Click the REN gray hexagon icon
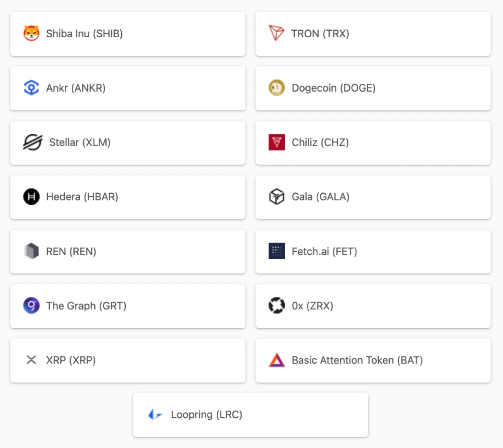Screen dimensions: 503x448 click(31, 251)
